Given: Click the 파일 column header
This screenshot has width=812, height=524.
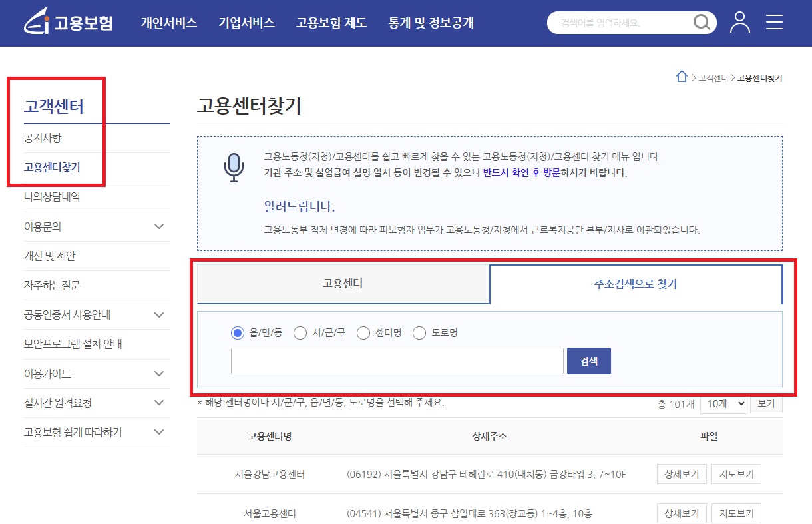Looking at the screenshot, I should [709, 436].
